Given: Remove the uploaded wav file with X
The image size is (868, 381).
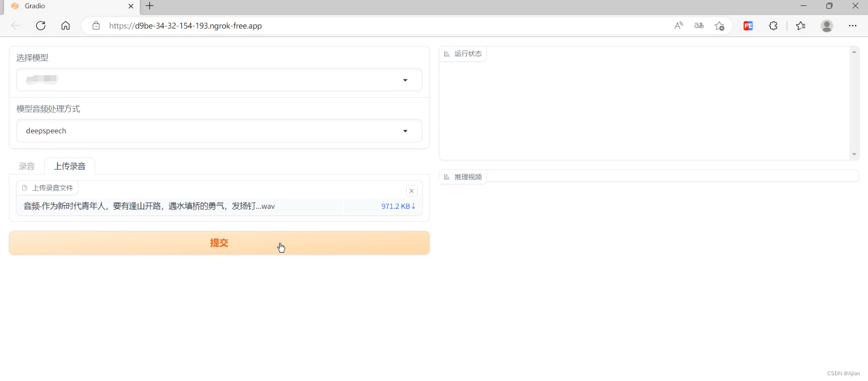Looking at the screenshot, I should (412, 191).
